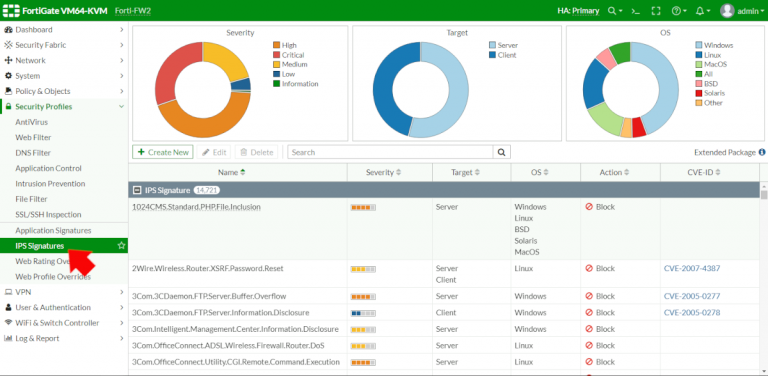Collapse the IPS Signature group
The height and width of the screenshot is (376, 768).
137,190
